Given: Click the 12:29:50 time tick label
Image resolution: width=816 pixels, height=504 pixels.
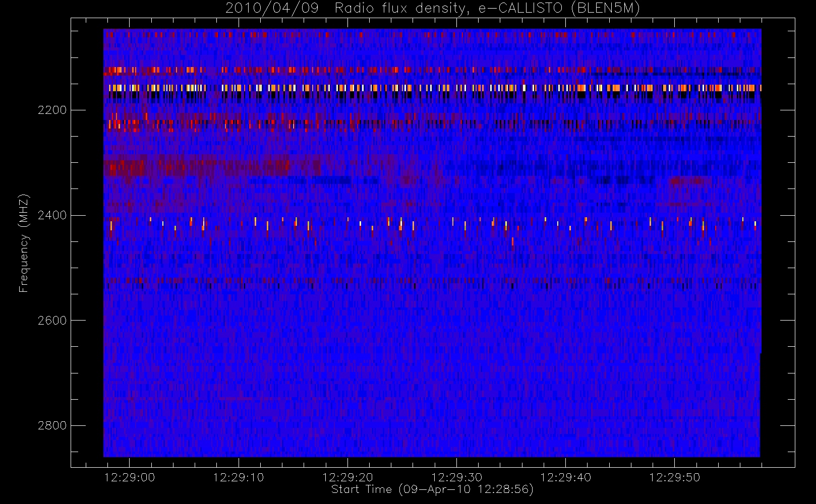Looking at the screenshot, I should tap(674, 477).
